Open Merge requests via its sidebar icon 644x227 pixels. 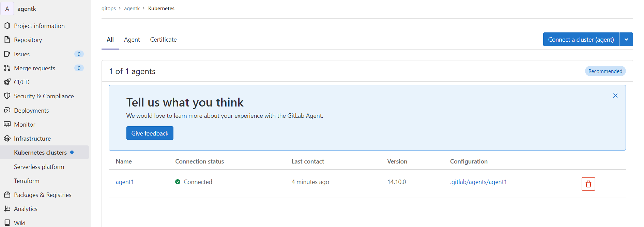(7, 68)
